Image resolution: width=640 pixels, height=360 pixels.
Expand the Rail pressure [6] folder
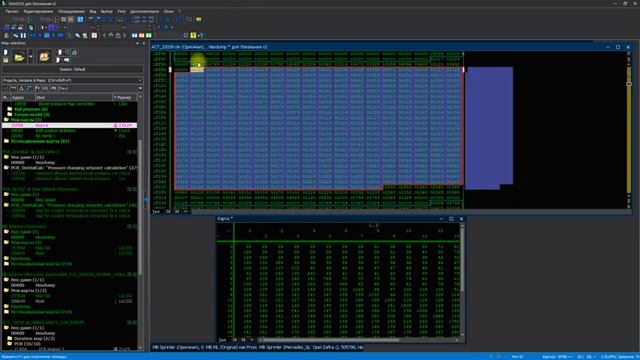pyautogui.click(x=31, y=109)
